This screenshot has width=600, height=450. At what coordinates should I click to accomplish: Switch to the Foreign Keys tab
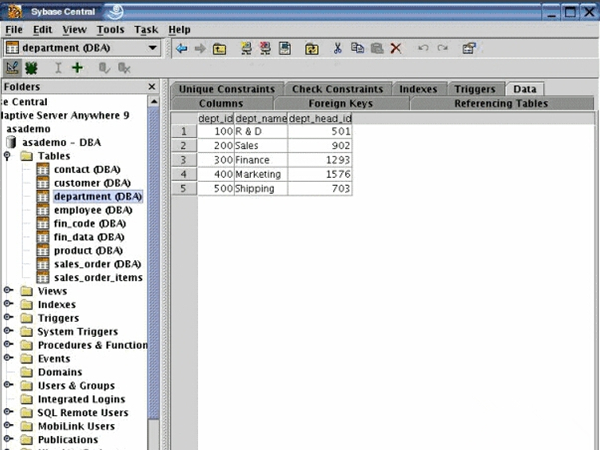[x=341, y=103]
